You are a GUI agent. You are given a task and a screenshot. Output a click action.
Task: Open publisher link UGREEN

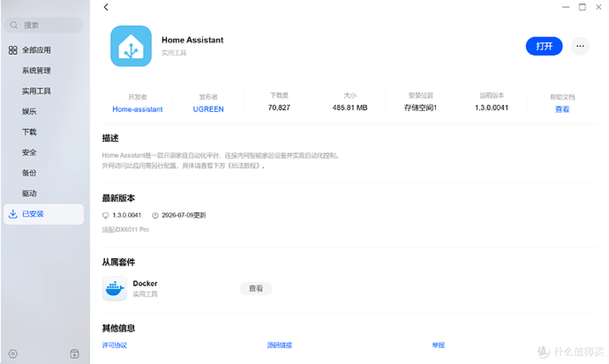tap(208, 109)
